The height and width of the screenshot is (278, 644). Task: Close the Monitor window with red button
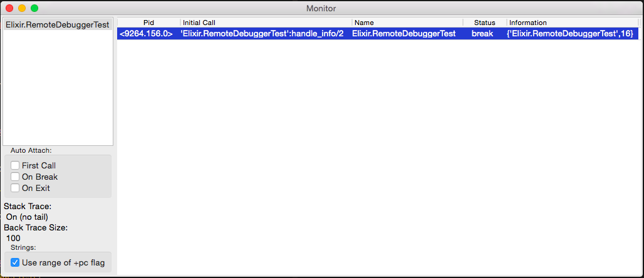(9, 9)
